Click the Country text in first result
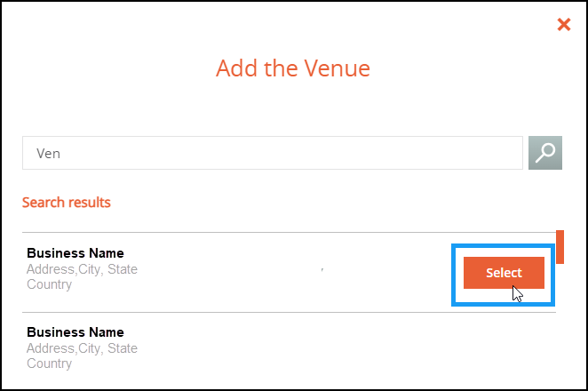Viewport: 588px width, 391px height. click(49, 284)
